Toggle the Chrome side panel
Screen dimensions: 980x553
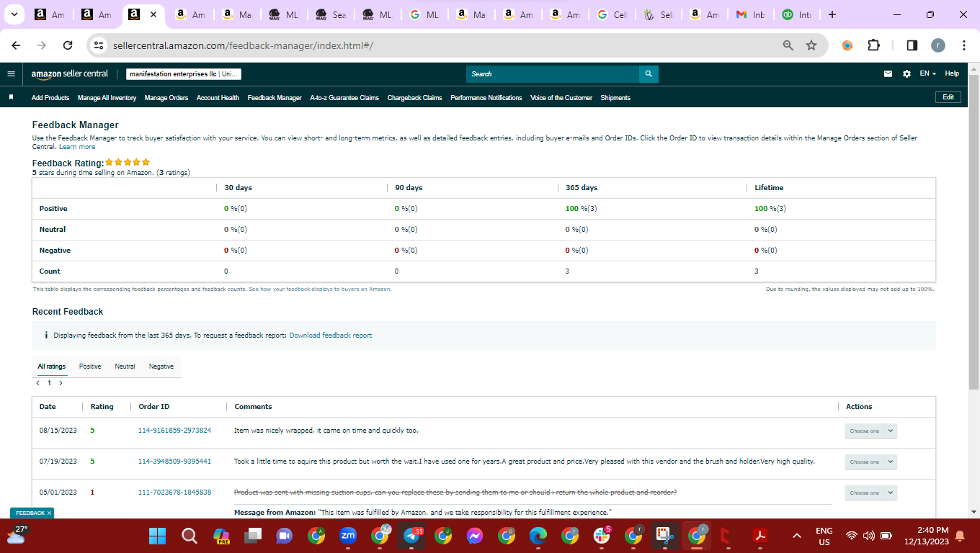(x=912, y=45)
